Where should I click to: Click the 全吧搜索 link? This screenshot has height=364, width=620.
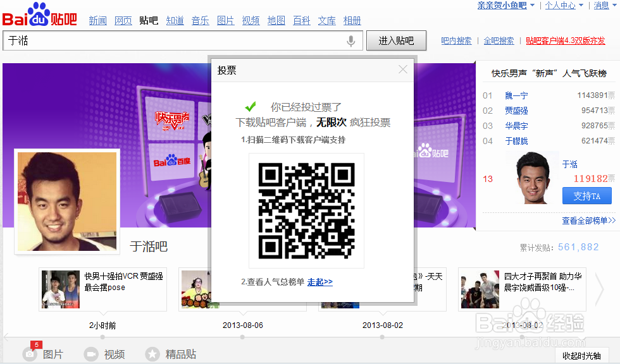(x=499, y=40)
